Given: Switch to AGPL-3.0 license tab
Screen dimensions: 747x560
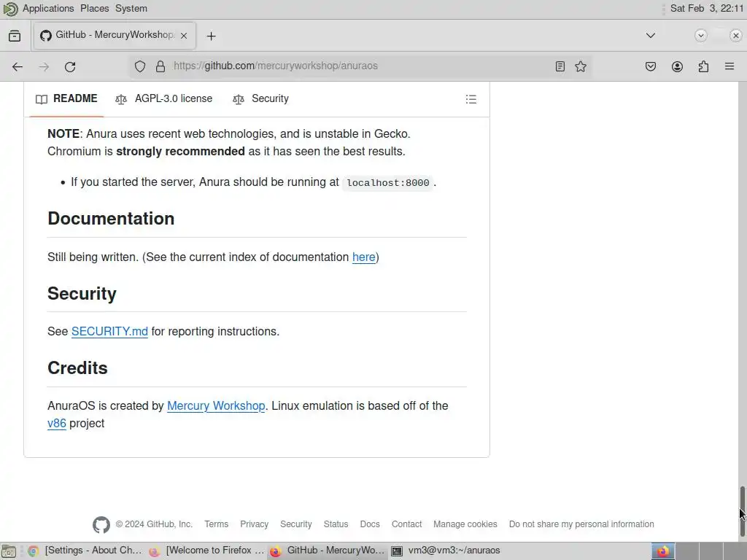Looking at the screenshot, I should pos(164,98).
